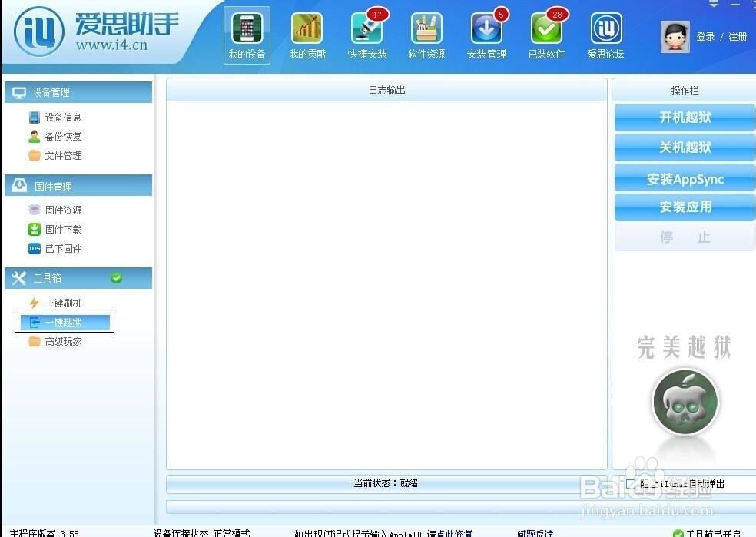Click the green check beside 工具箱
The image size is (756, 537).
116,278
